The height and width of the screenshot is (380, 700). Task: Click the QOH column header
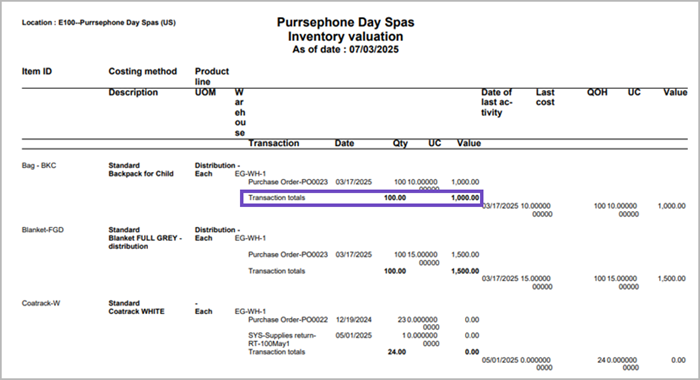[597, 92]
